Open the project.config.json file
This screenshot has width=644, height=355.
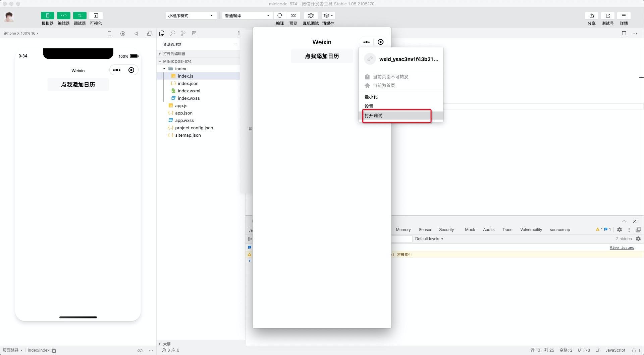(198, 128)
